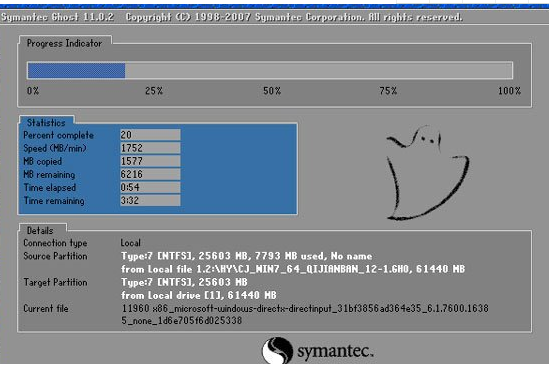
Task: Click the 100% progress scale label
Action: pos(509,91)
